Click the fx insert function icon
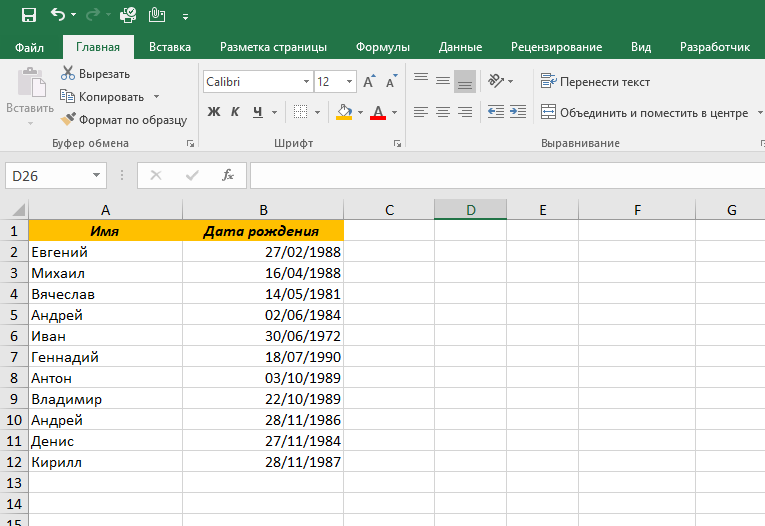This screenshot has width=765, height=526. (x=227, y=175)
